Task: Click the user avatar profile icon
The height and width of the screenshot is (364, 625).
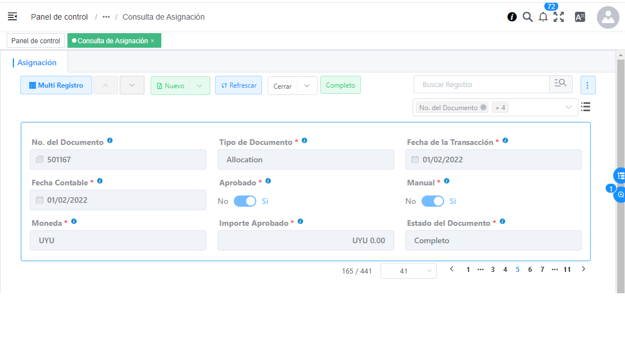Action: click(608, 17)
